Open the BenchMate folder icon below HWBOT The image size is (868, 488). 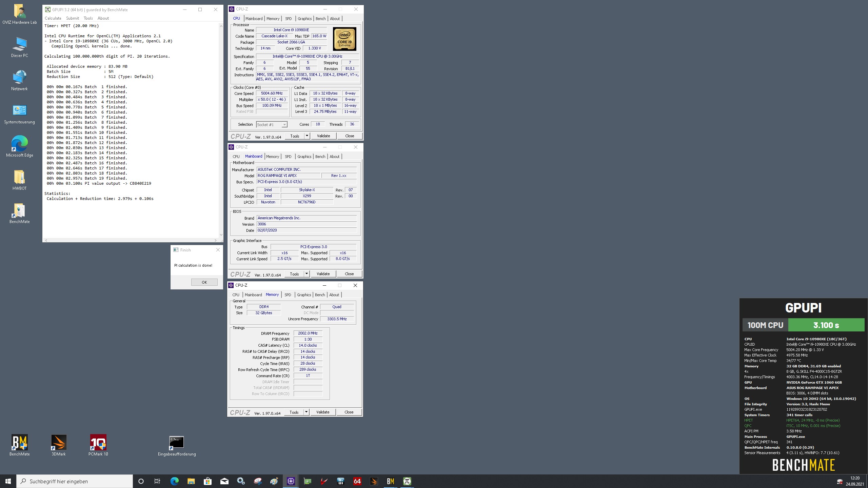(x=19, y=213)
